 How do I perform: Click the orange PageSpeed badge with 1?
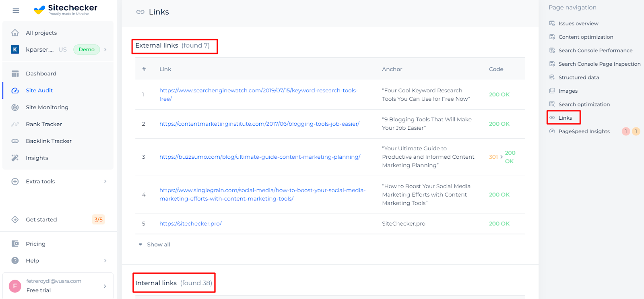[x=636, y=131]
